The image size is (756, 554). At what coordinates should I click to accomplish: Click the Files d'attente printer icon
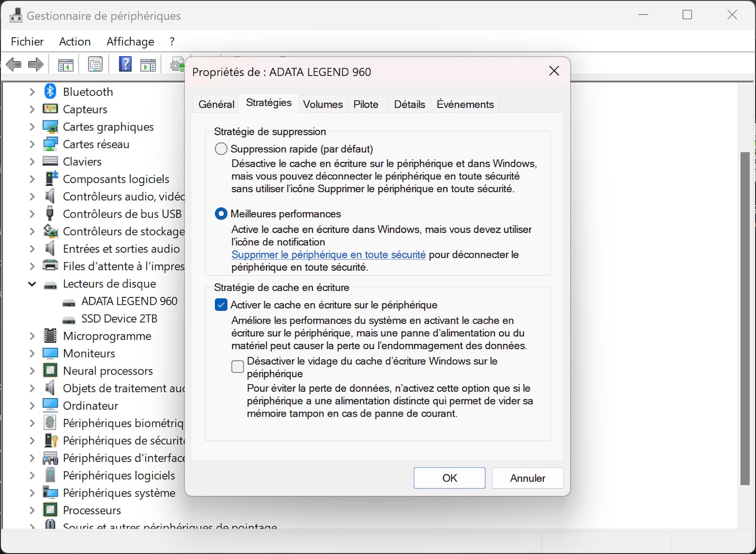tap(50, 265)
